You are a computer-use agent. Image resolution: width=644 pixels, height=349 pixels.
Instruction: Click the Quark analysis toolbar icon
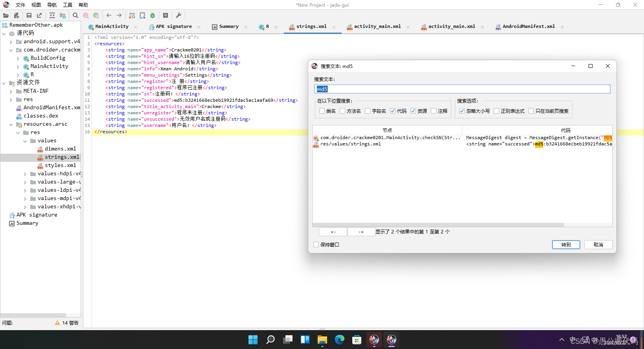(142, 15)
